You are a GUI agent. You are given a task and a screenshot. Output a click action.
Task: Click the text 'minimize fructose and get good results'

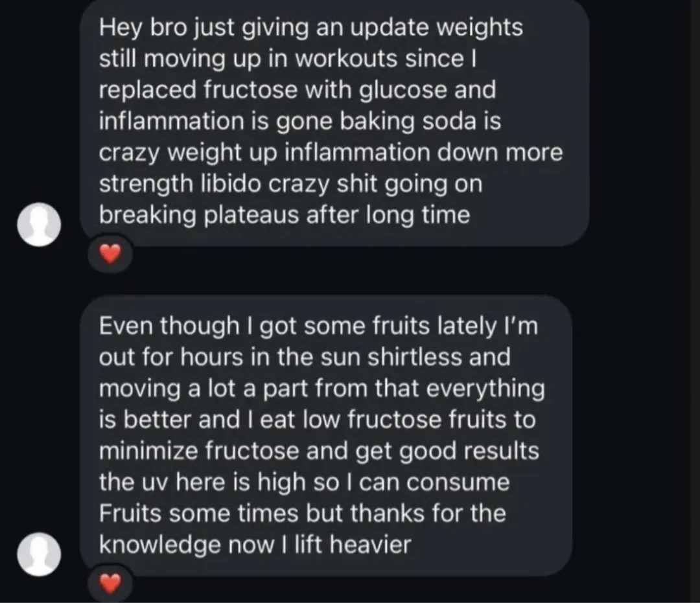319,451
